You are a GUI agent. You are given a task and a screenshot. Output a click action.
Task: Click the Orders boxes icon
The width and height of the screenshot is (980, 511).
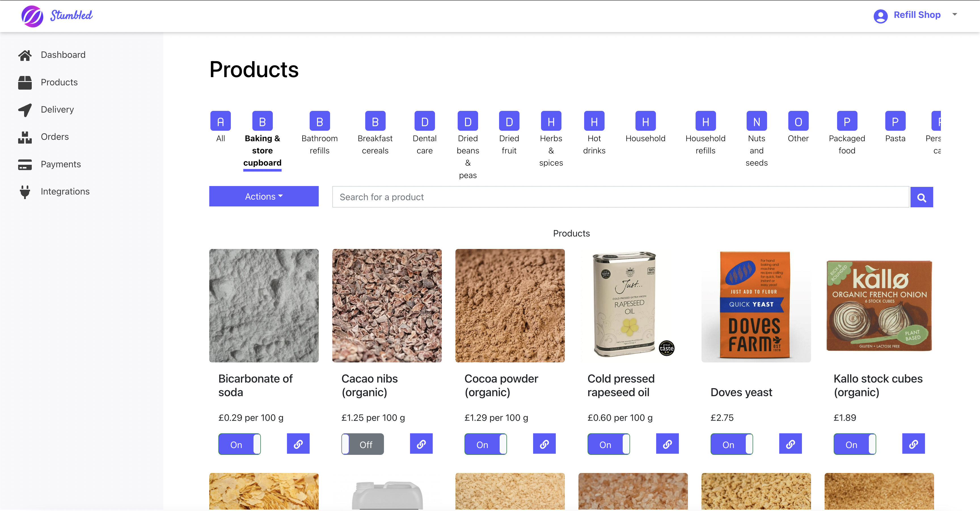pos(25,137)
